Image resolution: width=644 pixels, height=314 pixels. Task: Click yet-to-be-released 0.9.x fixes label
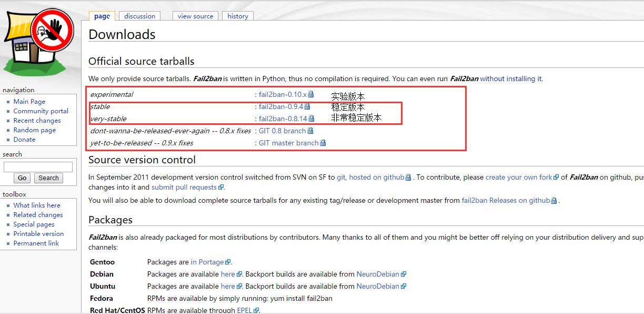(142, 143)
